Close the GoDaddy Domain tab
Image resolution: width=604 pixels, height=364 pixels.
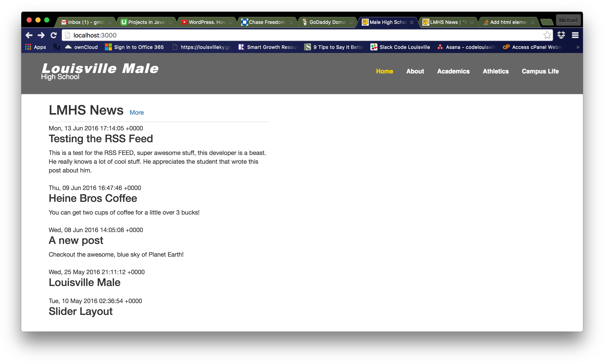[x=351, y=22]
